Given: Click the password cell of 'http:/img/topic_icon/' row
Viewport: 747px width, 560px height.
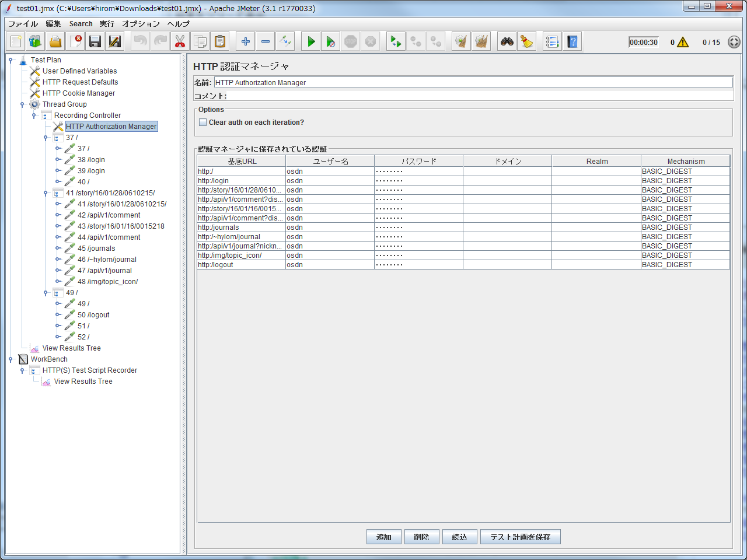Looking at the screenshot, I should (x=418, y=256).
